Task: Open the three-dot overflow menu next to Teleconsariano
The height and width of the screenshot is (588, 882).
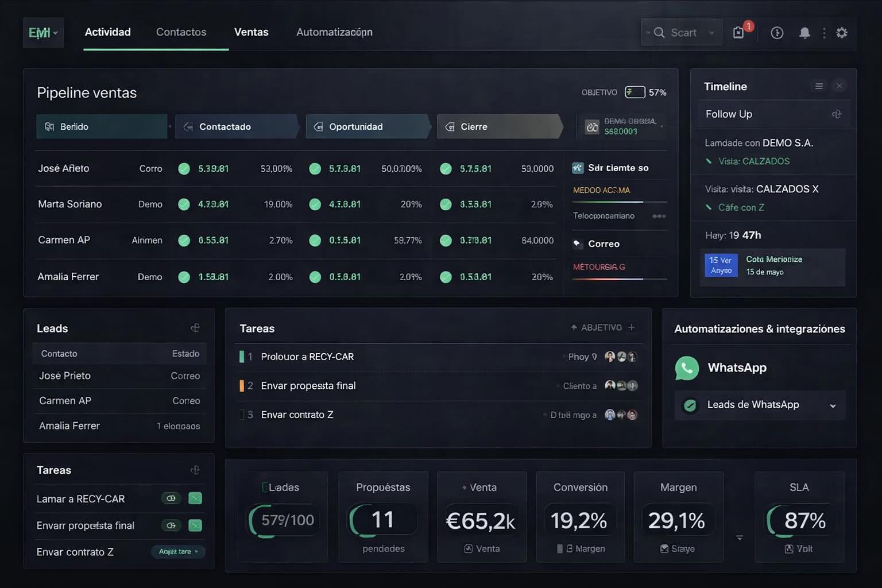Action: pyautogui.click(x=659, y=216)
